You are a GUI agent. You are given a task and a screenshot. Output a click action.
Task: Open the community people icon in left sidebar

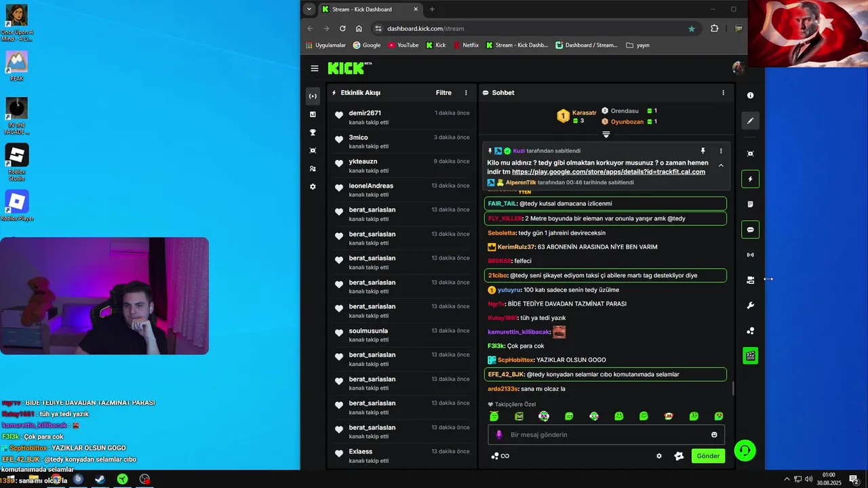(x=313, y=169)
